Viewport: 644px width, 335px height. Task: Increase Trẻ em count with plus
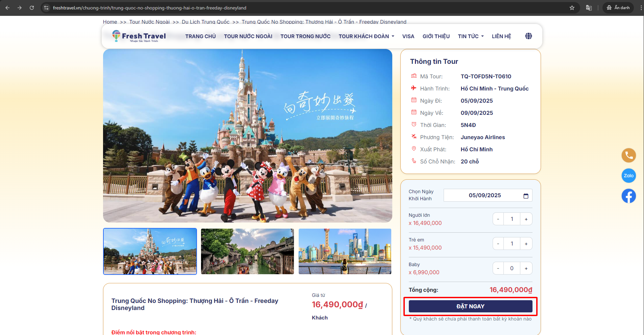pos(526,243)
